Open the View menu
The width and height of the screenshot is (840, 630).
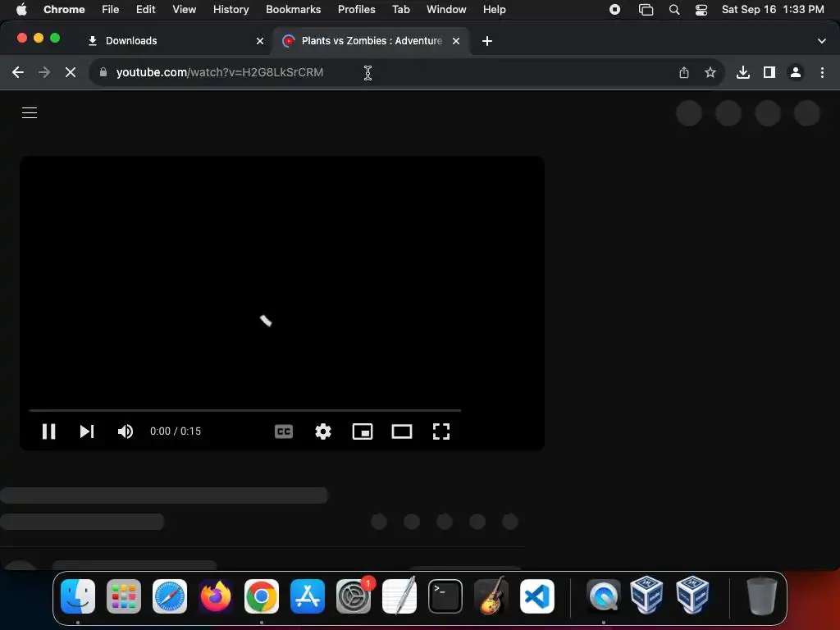tap(185, 9)
